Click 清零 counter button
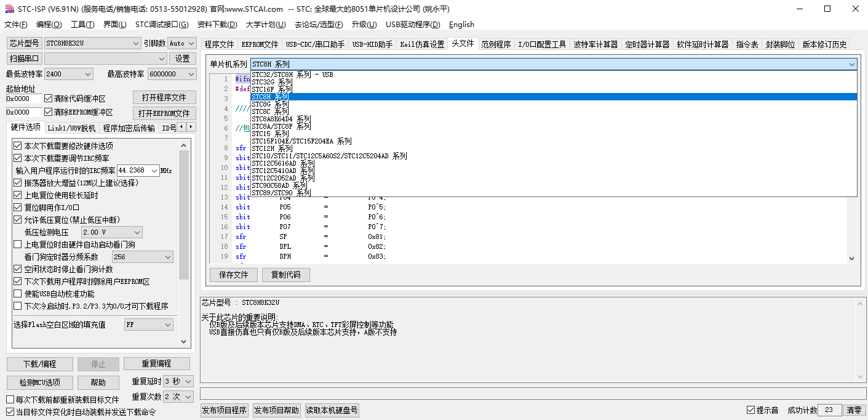The width and height of the screenshot is (868, 420). 854,410
